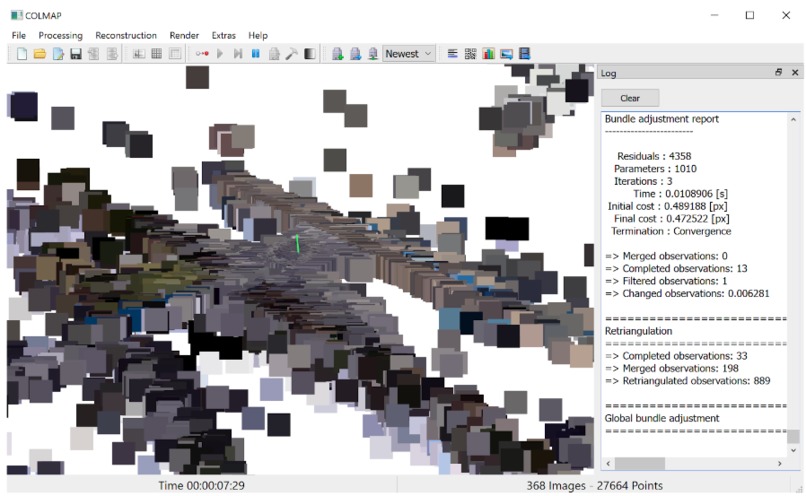
Task: Click 'Filtered observations: 1' log line
Action: (x=666, y=281)
